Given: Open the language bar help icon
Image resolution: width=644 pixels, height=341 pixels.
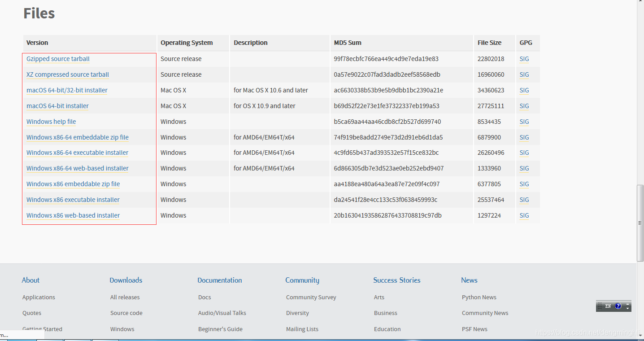Looking at the screenshot, I should pos(618,306).
